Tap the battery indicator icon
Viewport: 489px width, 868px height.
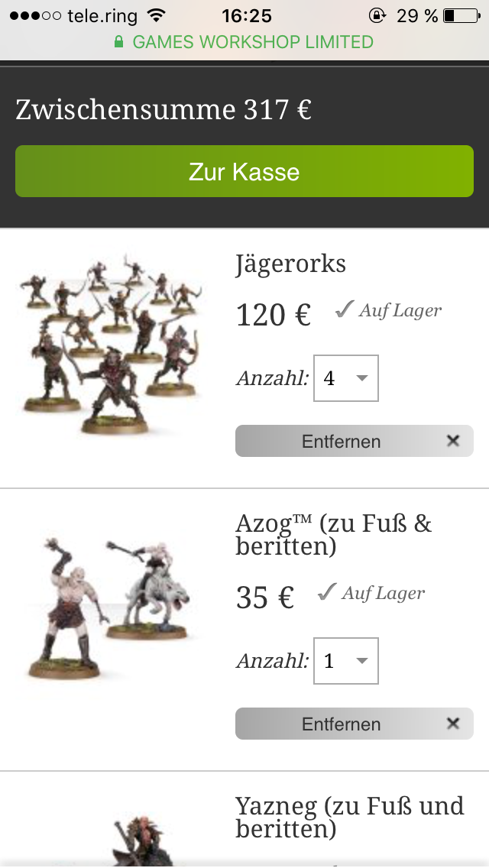(x=461, y=15)
